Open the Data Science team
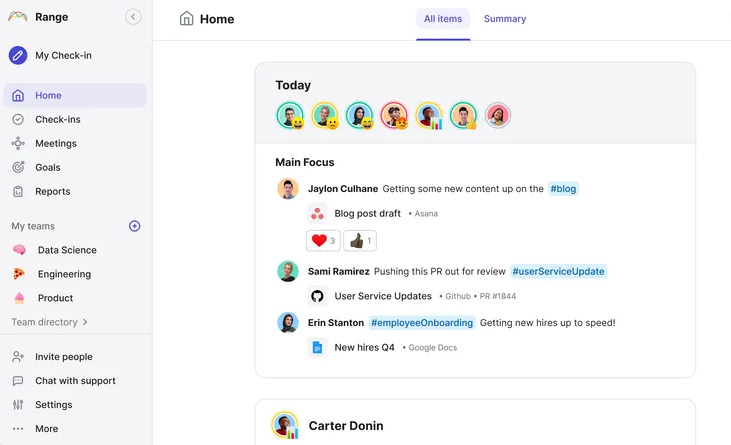 pyautogui.click(x=67, y=250)
